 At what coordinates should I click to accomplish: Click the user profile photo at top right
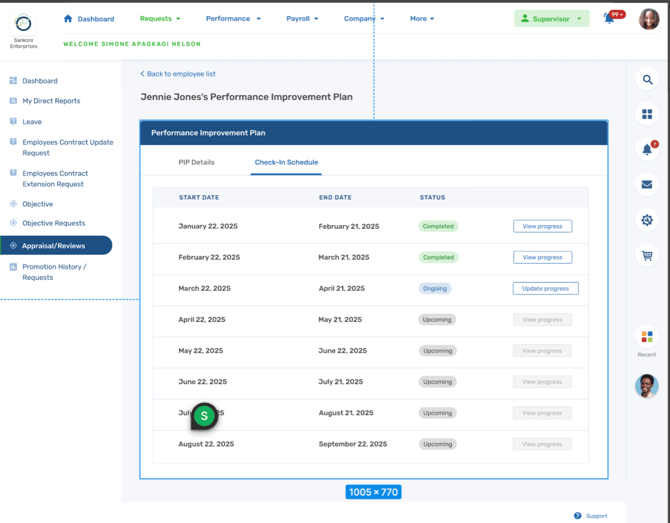pyautogui.click(x=649, y=20)
